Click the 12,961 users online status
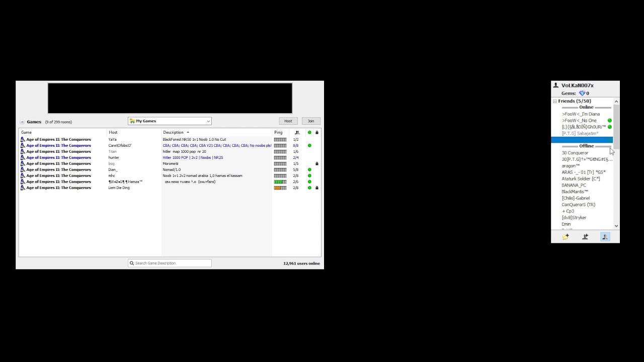The image size is (644, 362). click(301, 263)
